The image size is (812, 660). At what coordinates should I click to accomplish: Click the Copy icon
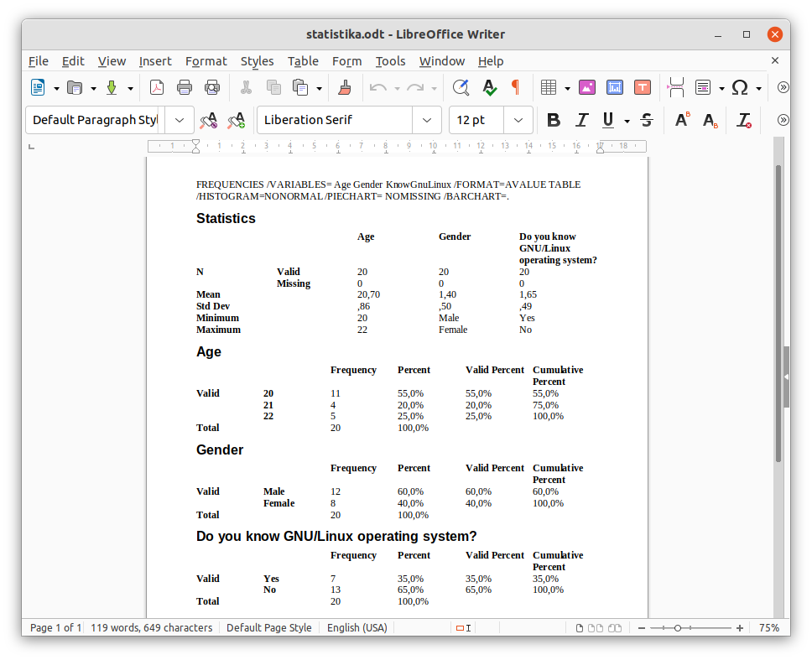pyautogui.click(x=273, y=87)
